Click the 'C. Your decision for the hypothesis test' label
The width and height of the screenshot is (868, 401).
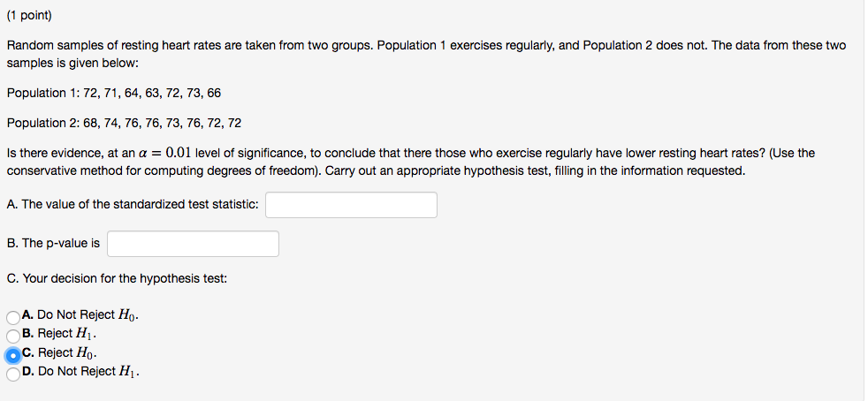tap(117, 278)
